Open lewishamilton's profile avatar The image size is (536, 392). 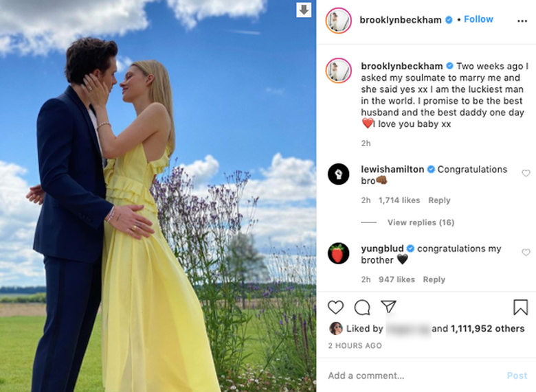coord(338,174)
